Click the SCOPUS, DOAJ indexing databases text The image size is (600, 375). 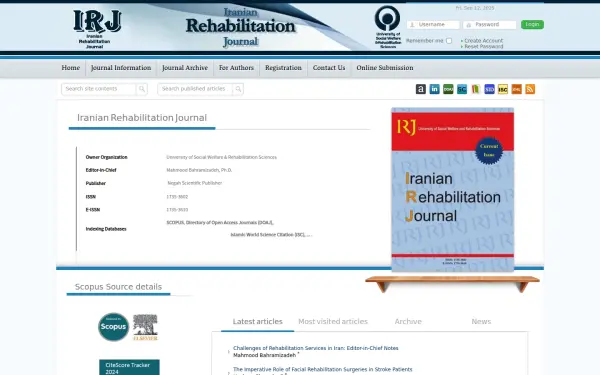tap(220, 223)
